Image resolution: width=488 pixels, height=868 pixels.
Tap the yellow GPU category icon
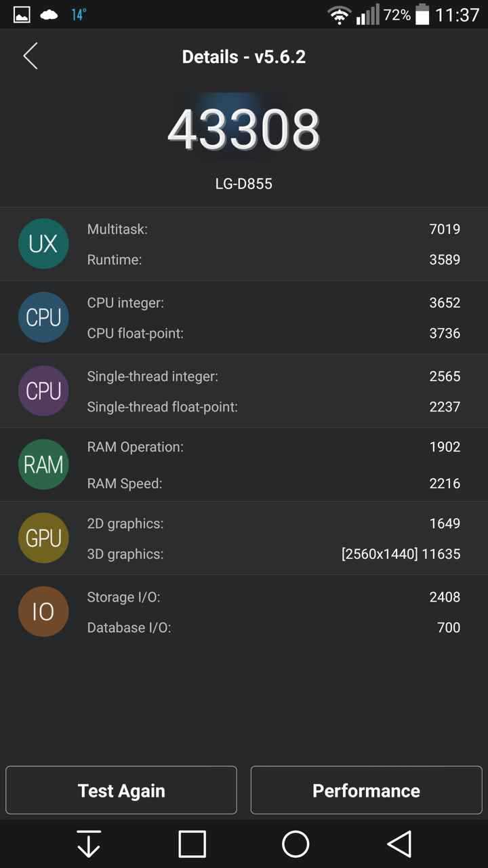(x=43, y=538)
